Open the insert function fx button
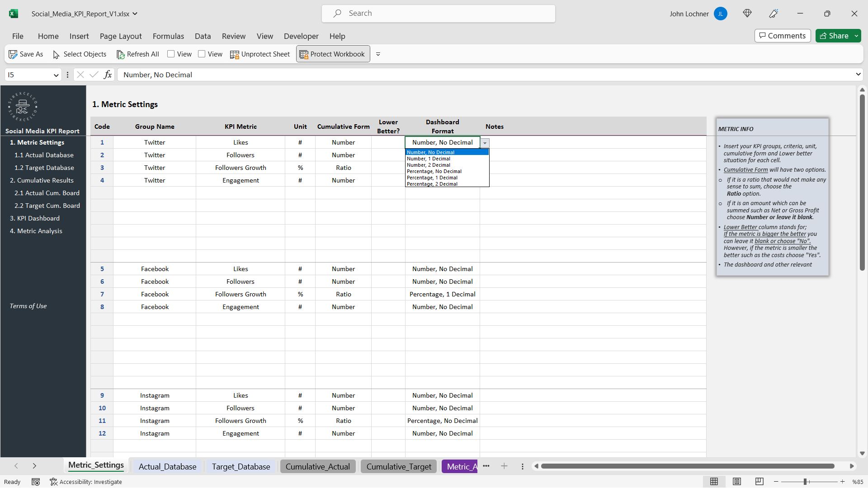Screen dimensions: 868x488 point(108,75)
